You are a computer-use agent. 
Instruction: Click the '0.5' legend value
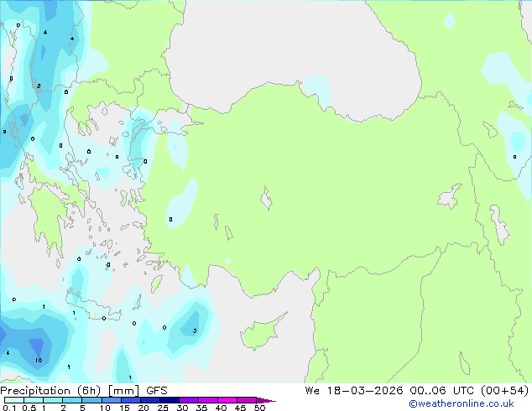[x=29, y=408]
